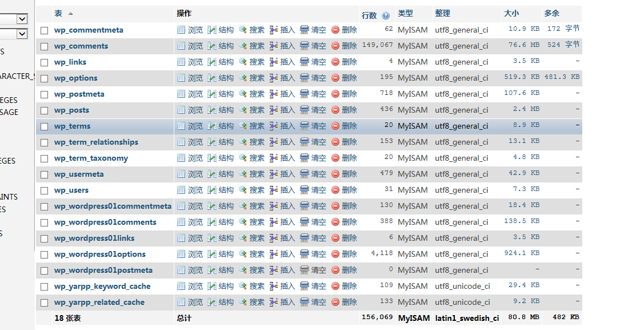Screen dimensions: 644x330
Task: Open the wp_yarpp_keyword_cache table link
Action: point(102,287)
